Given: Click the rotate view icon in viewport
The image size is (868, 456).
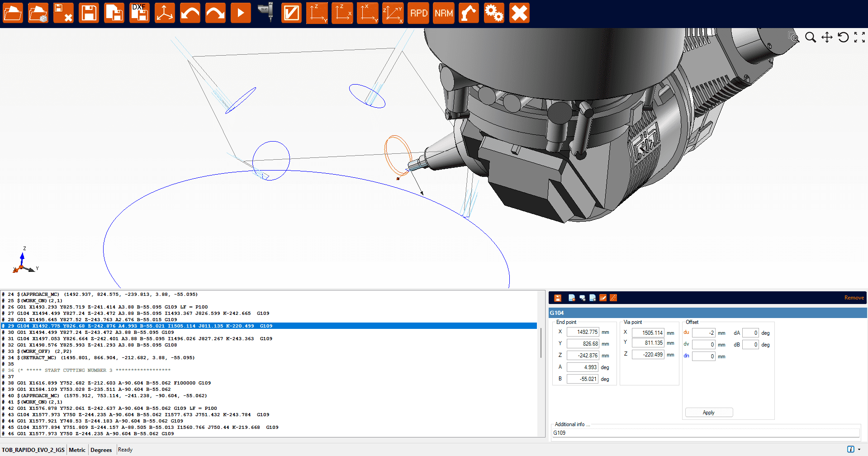Looking at the screenshot, I should point(843,38).
